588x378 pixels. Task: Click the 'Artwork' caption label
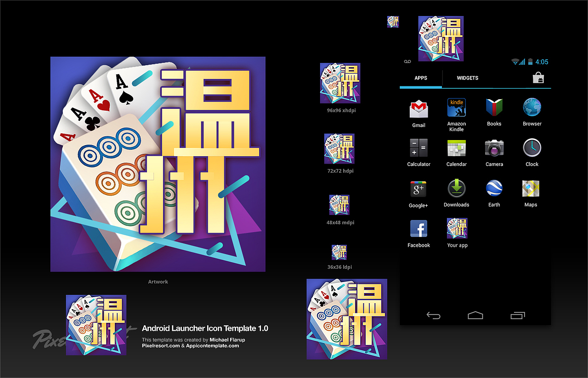point(158,282)
